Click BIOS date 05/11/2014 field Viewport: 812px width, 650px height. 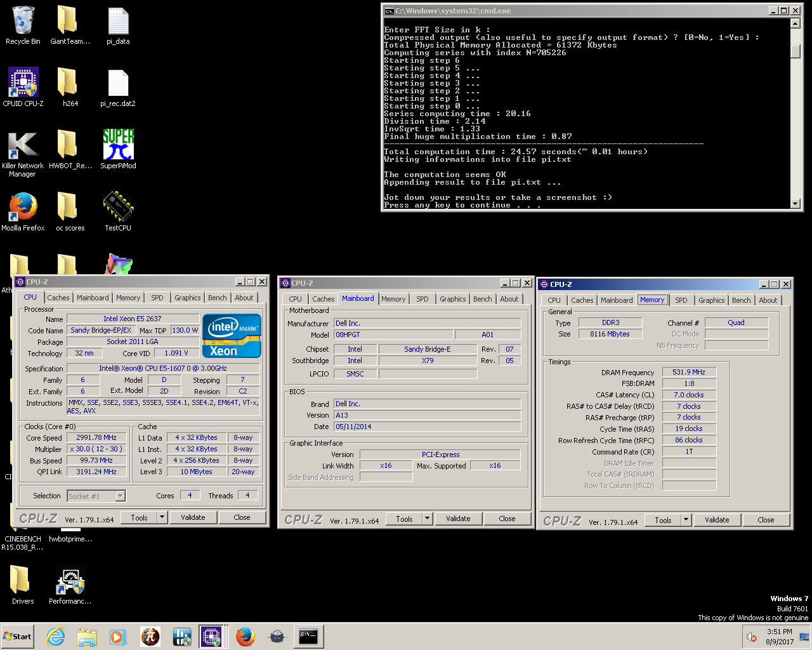coord(427,427)
